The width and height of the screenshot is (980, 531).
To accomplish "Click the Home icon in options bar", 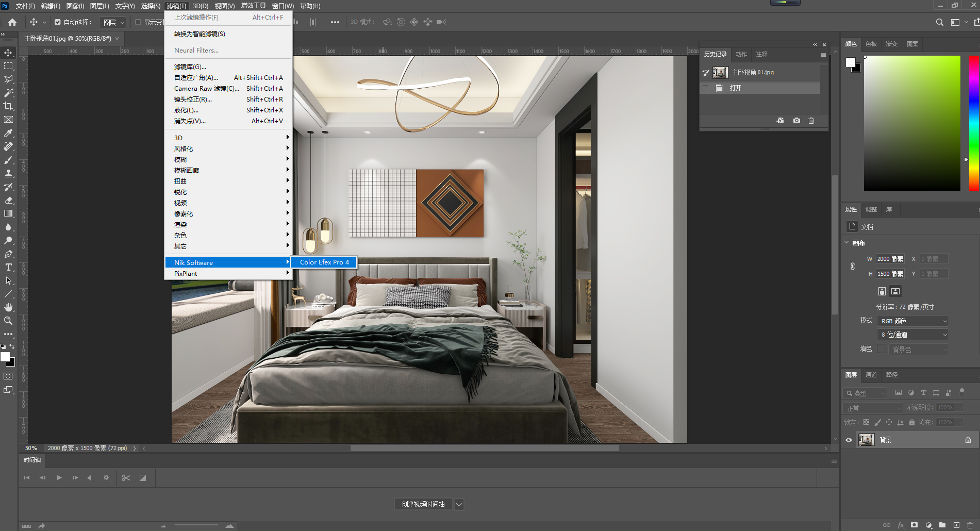I will tap(12, 22).
